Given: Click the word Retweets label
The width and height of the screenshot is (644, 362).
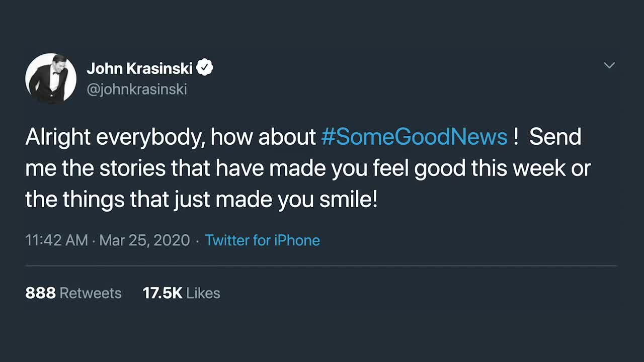Looking at the screenshot, I should pyautogui.click(x=91, y=293).
